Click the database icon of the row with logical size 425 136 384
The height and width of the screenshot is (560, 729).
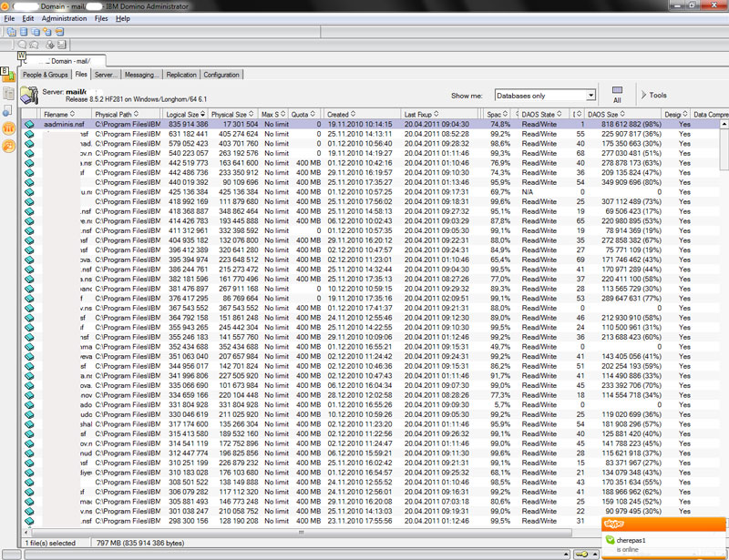click(x=29, y=192)
